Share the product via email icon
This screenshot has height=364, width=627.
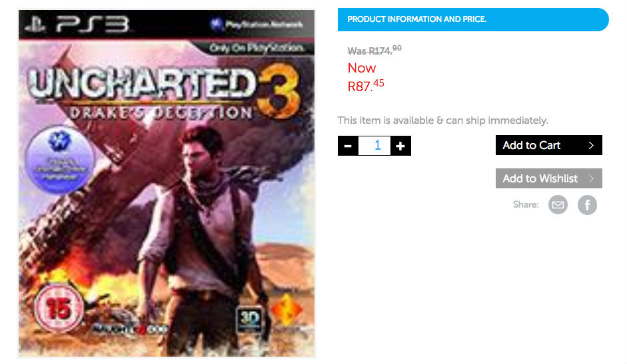pyautogui.click(x=558, y=205)
